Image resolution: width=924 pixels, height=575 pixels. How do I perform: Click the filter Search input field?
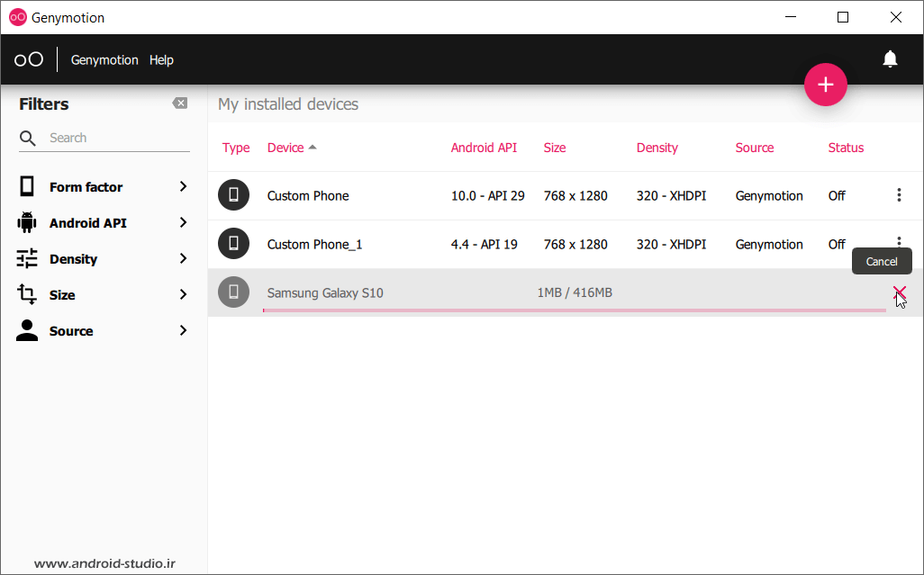coord(117,138)
